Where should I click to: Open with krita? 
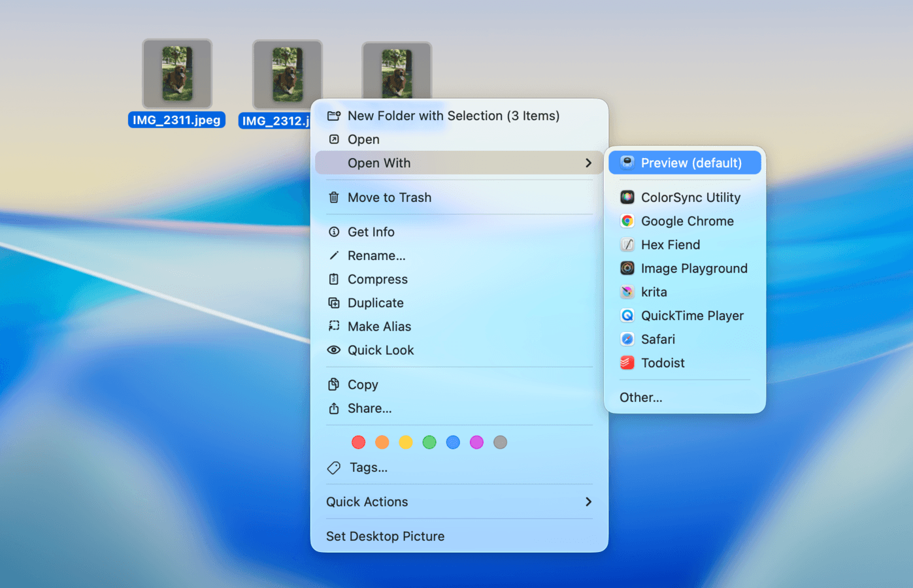point(685,292)
